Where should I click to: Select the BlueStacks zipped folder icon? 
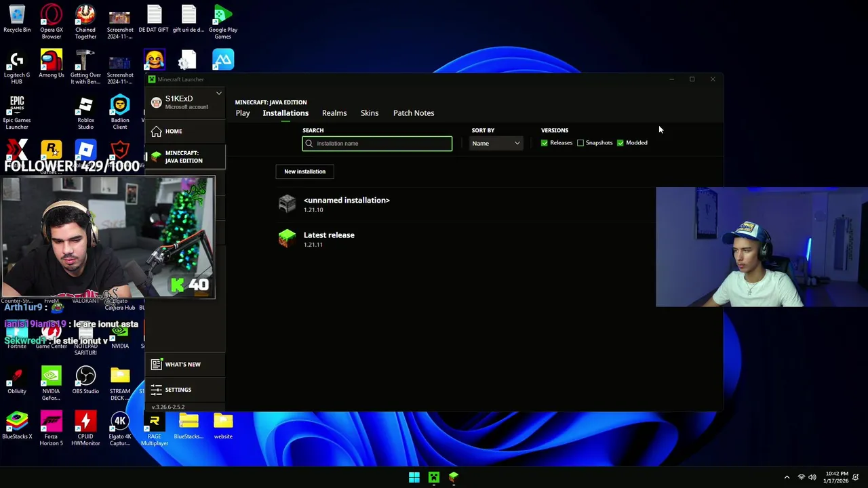[x=189, y=426]
